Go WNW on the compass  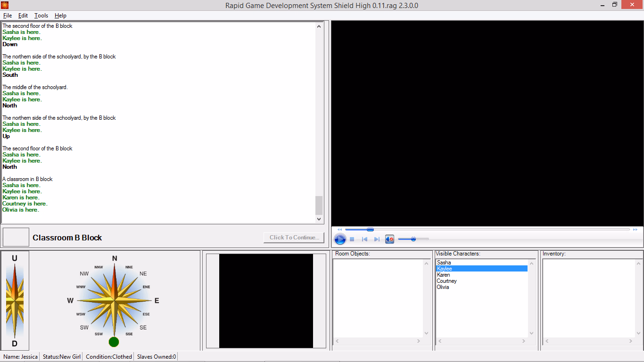point(81,287)
